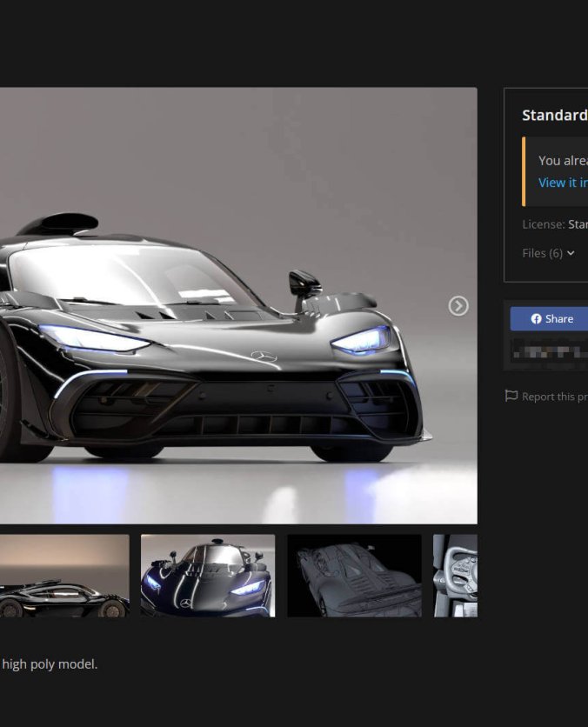Open the 'View it in' link

(563, 183)
